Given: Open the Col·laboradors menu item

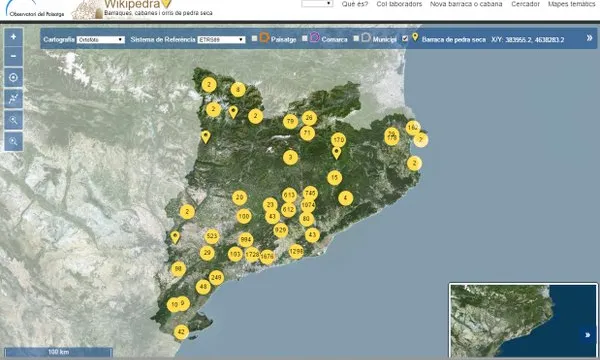Looking at the screenshot, I should 399,4.
